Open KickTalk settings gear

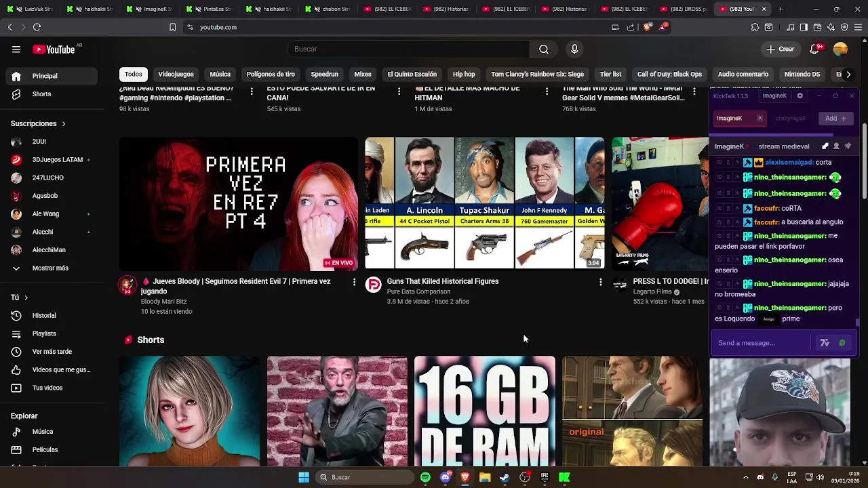pyautogui.click(x=800, y=96)
